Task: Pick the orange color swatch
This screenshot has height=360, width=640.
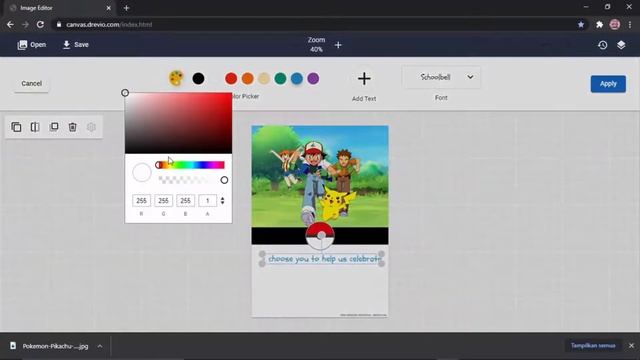Action: [247, 78]
